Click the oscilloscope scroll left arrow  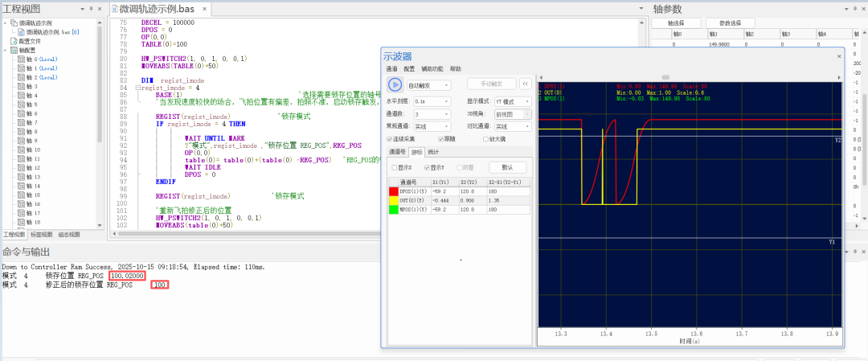(x=541, y=77)
